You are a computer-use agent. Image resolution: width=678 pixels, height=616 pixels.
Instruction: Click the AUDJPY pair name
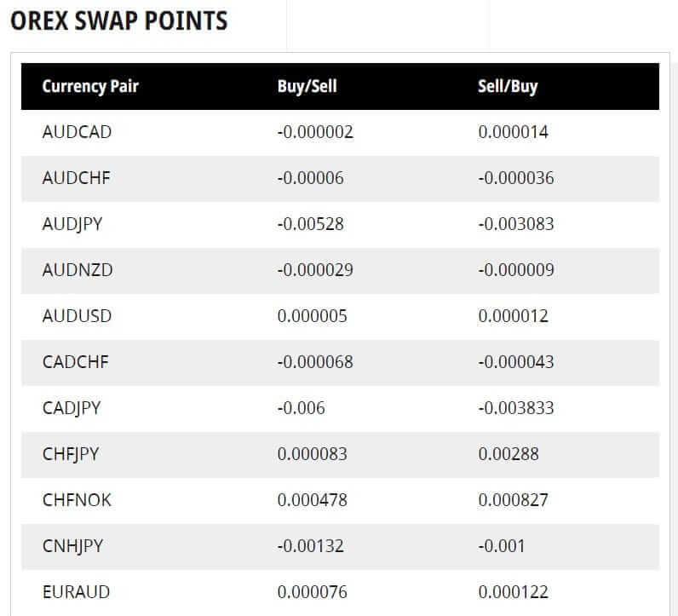[72, 225]
